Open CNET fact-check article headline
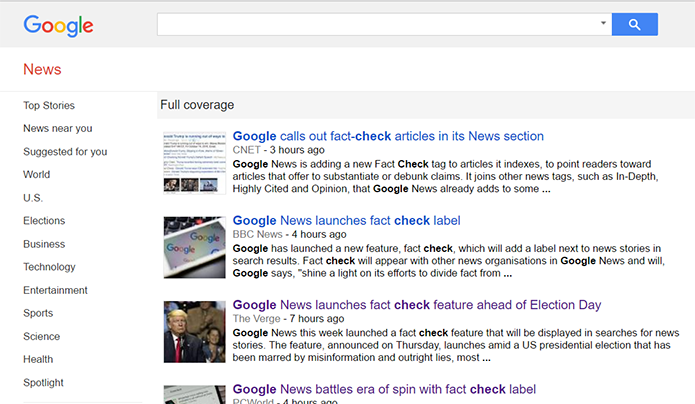The image size is (695, 404). pyautogui.click(x=388, y=136)
